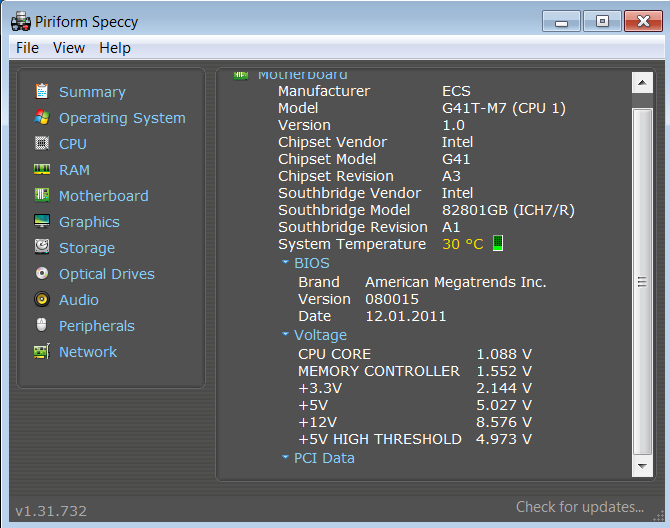Click MEMORY CONTROLLER voltage 1.552 V
Viewport: 670px width, 528px height.
click(504, 371)
